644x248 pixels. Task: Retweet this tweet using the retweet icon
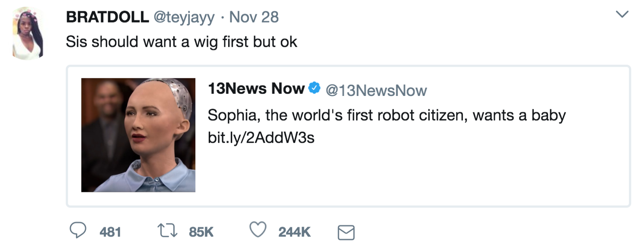tap(168, 232)
